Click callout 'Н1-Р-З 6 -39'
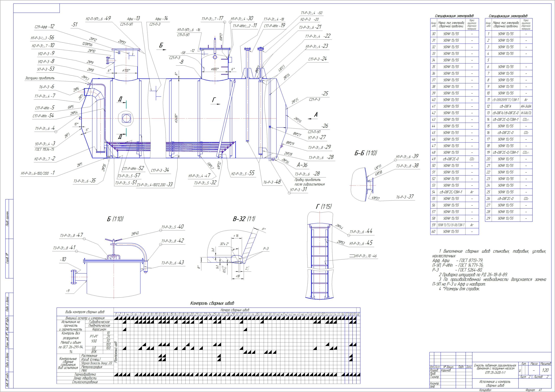The image size is (555, 392). (x=407, y=156)
